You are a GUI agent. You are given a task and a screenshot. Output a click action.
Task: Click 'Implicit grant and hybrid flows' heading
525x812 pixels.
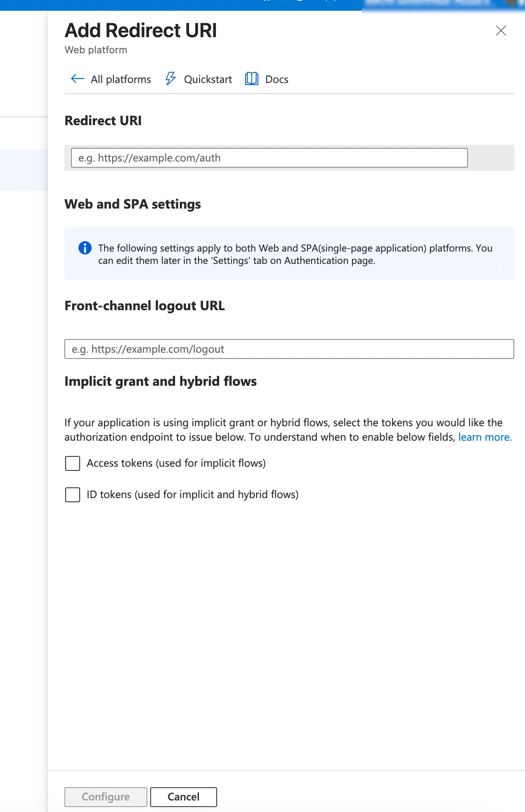click(161, 381)
